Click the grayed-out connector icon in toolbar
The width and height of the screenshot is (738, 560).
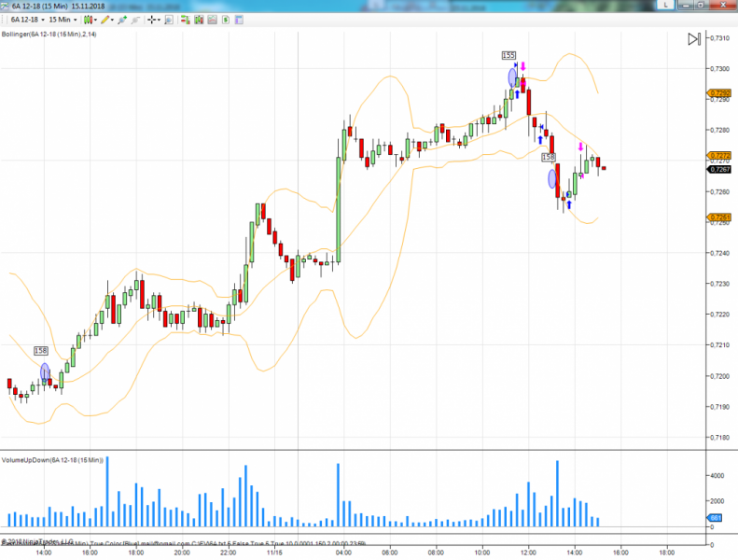[135, 20]
